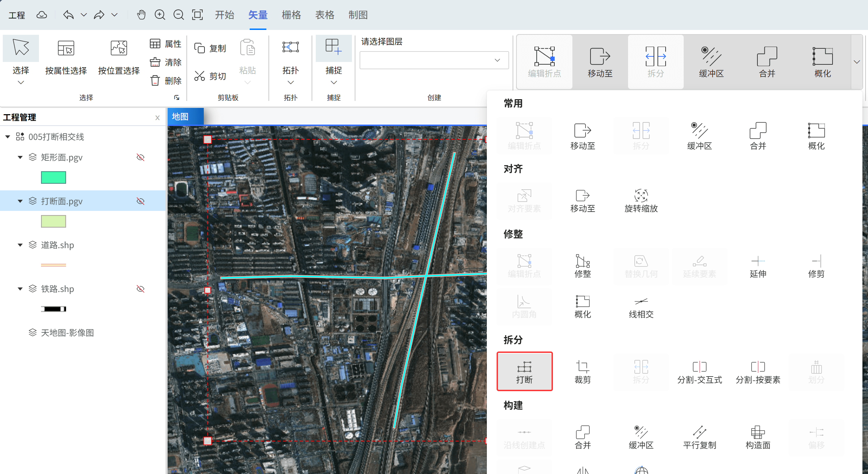Click 合并 in the top toolbar gallery

point(767,62)
